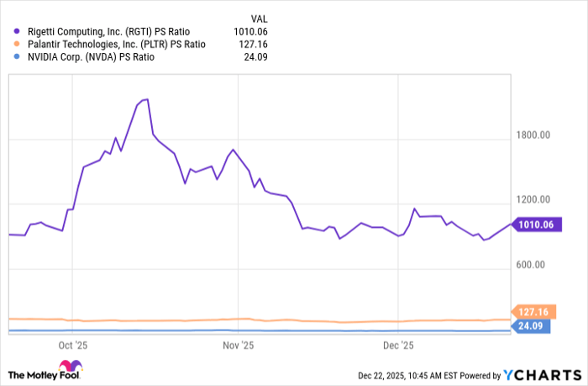Image resolution: width=588 pixels, height=386 pixels.
Task: Select the NVIDIA Corp. (NVDA) PS Ratio label
Action: (91, 57)
